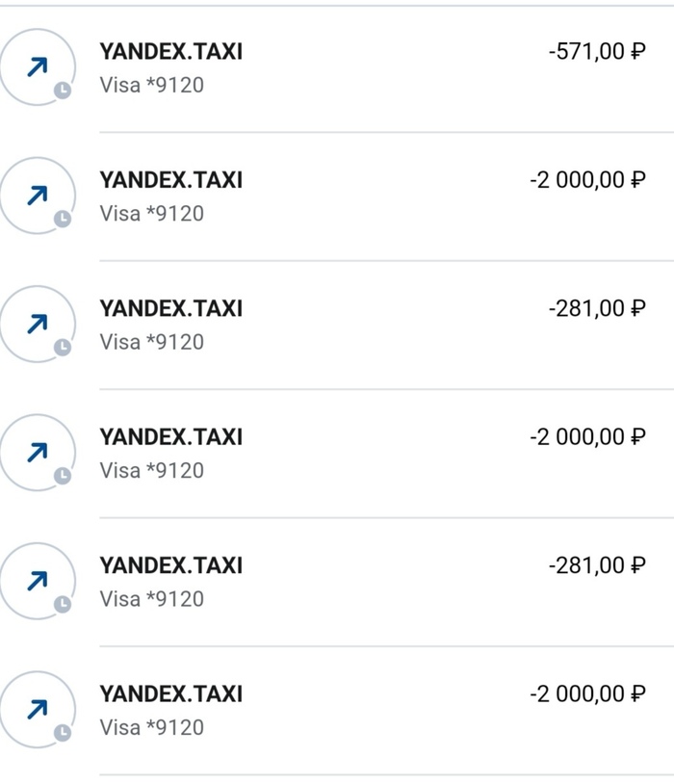
Task: Click the pending clock badge on the first transaction
Action: [63, 91]
